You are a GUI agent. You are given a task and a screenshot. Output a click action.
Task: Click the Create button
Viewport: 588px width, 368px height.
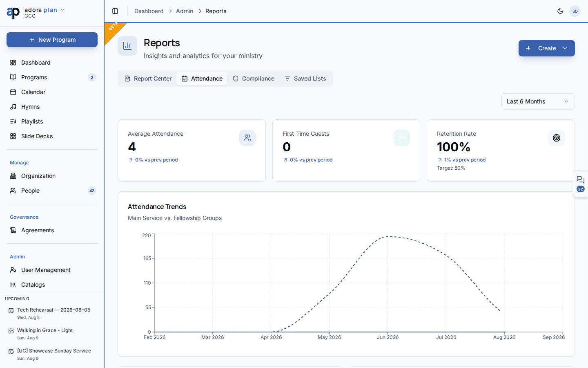[x=547, y=48]
